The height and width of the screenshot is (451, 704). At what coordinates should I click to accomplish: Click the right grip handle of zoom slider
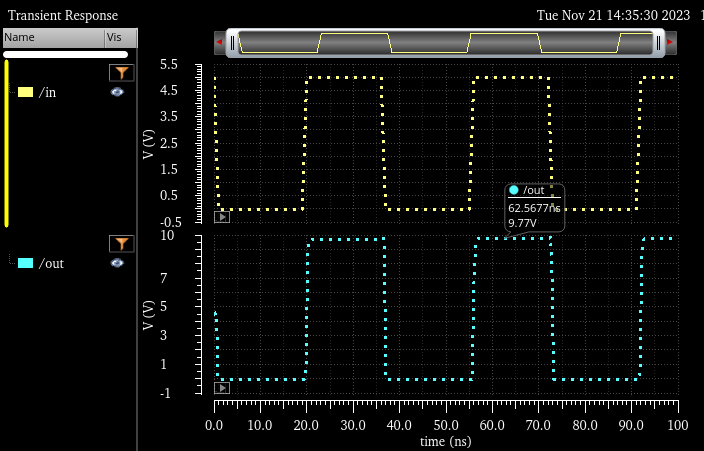tap(658, 43)
